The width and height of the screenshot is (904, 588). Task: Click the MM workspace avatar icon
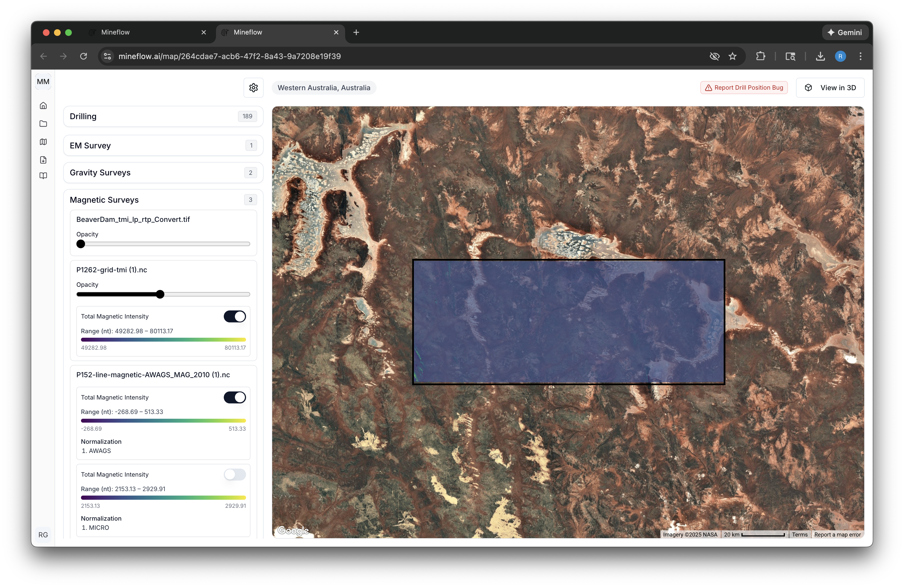[43, 81]
